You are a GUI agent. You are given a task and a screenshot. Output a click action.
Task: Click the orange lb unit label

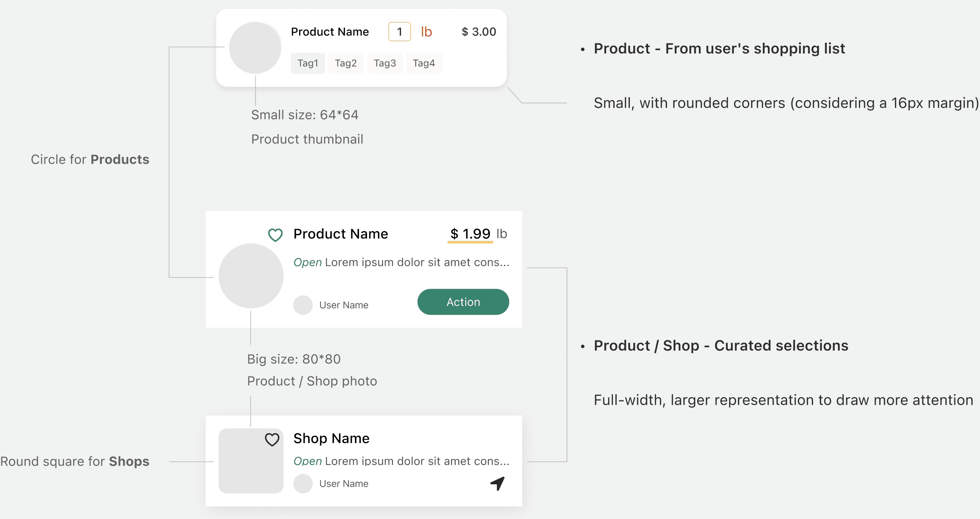point(426,32)
